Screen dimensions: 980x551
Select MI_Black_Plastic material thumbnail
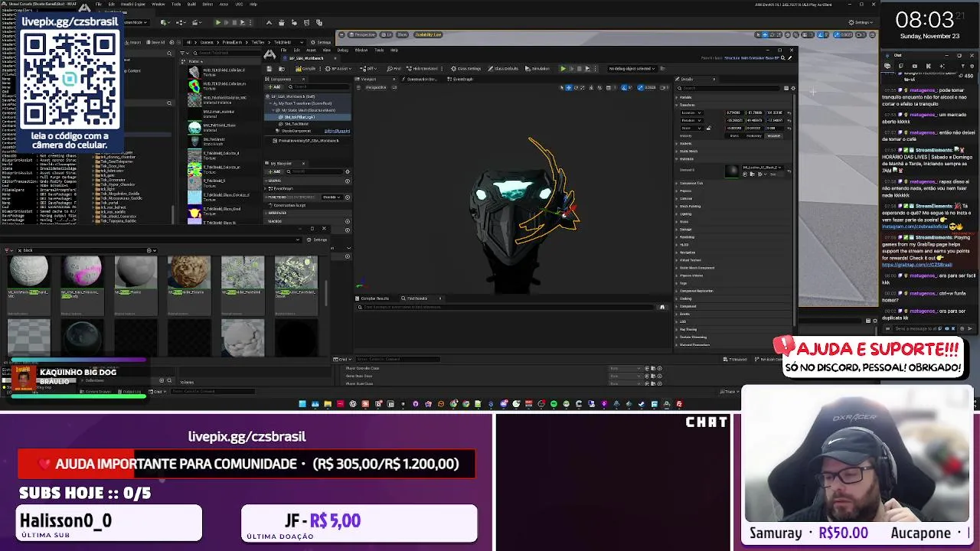136,272
